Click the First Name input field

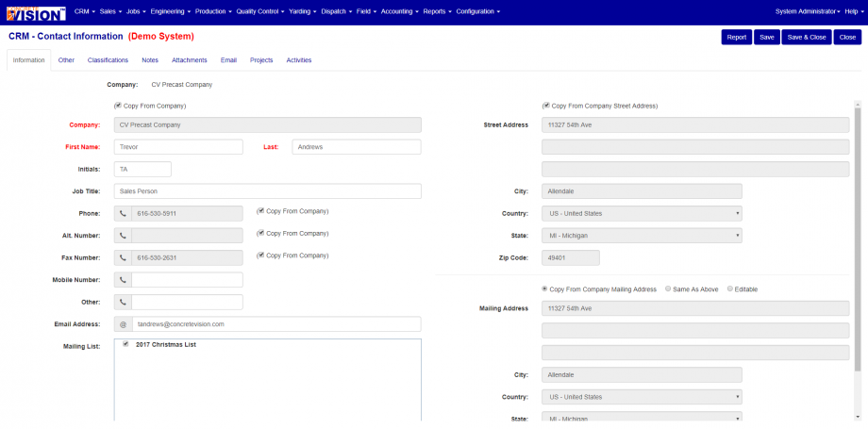(178, 147)
